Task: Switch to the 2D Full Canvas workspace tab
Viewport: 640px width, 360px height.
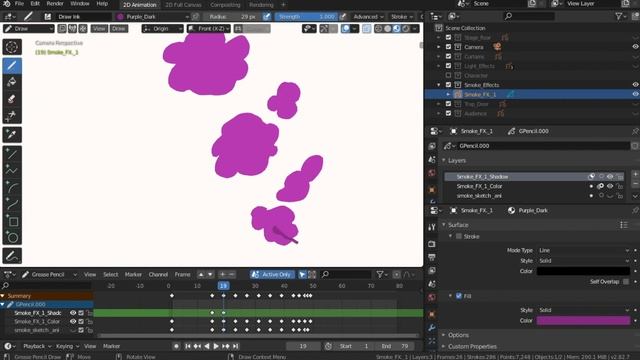Action: point(183,5)
